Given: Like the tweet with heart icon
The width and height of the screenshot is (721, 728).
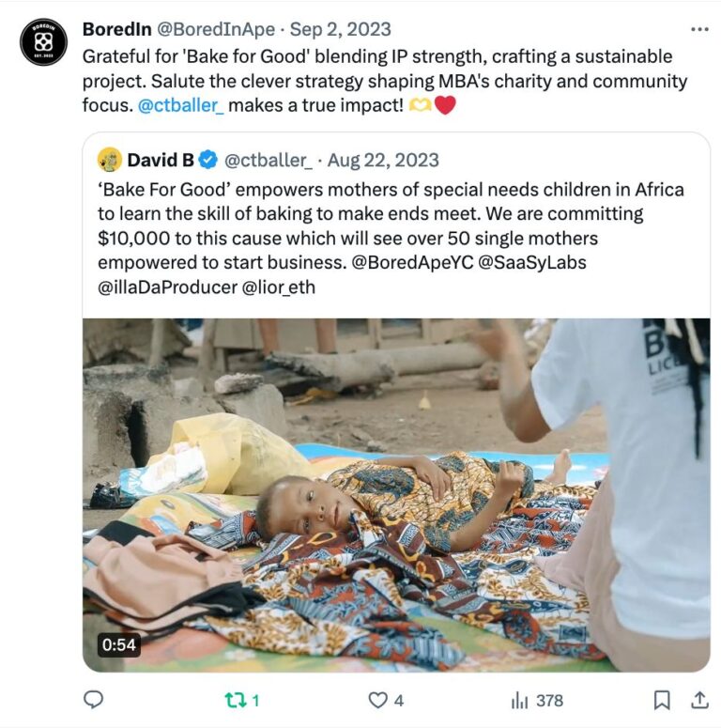Looking at the screenshot, I should point(377,700).
